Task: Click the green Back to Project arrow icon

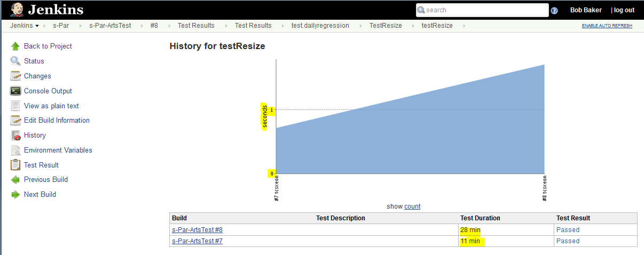Action: (15, 46)
